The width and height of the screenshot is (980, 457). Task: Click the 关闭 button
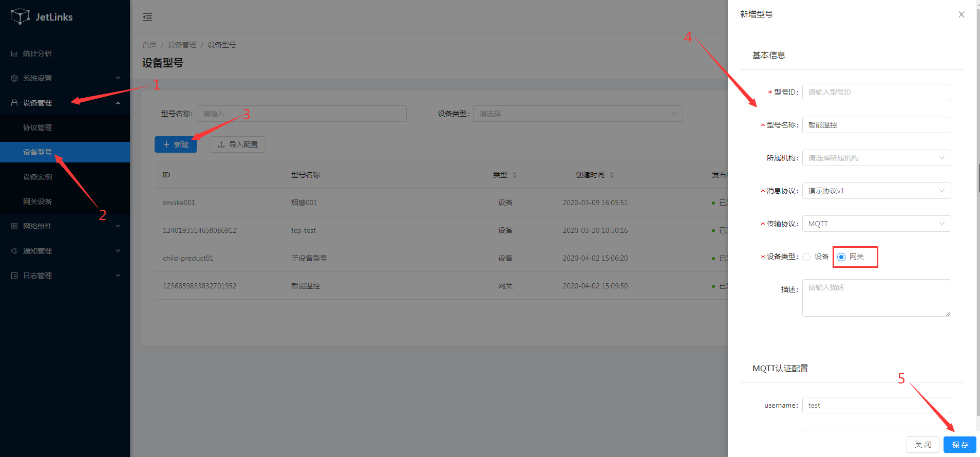point(922,445)
